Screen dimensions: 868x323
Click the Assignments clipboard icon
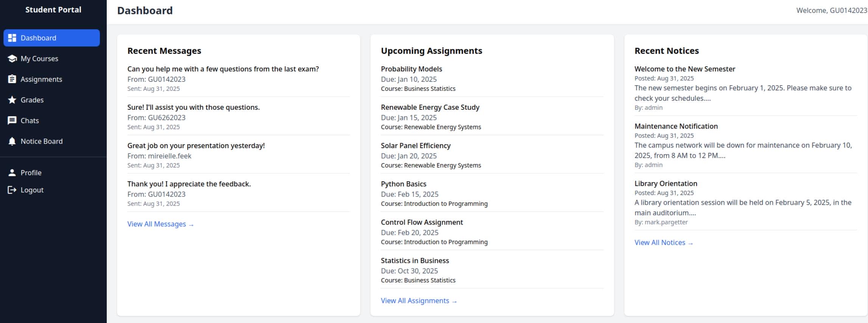pos(12,79)
